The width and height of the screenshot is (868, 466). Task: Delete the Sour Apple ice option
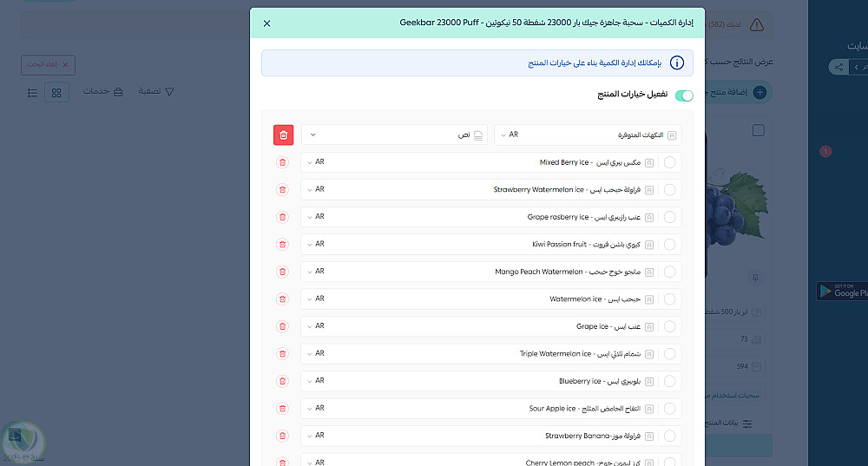282,409
